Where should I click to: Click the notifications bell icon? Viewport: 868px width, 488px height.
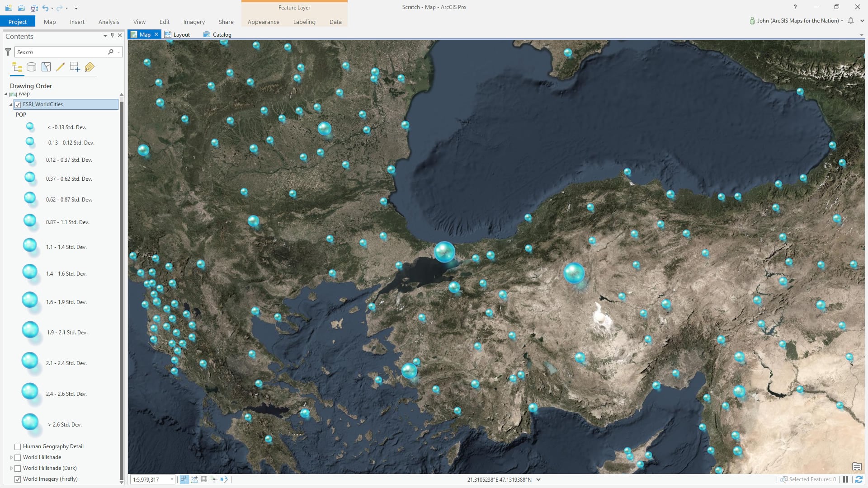tap(851, 21)
